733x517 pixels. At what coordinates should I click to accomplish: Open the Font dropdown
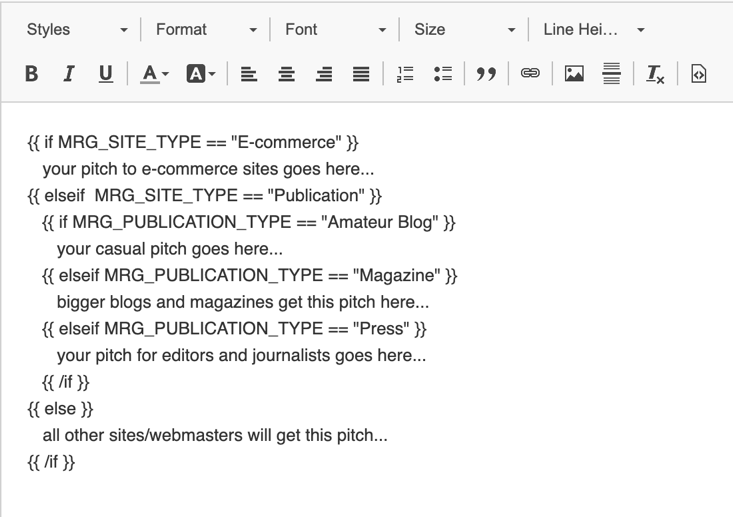[335, 29]
